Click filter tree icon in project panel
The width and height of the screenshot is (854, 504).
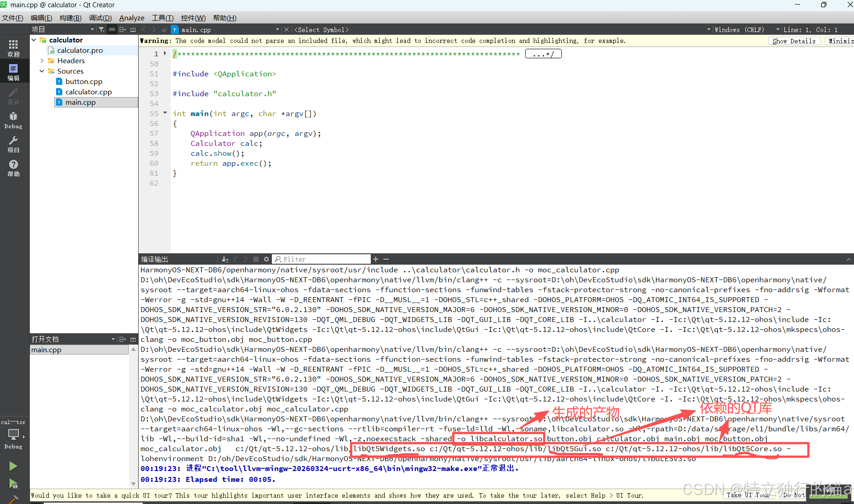102,29
